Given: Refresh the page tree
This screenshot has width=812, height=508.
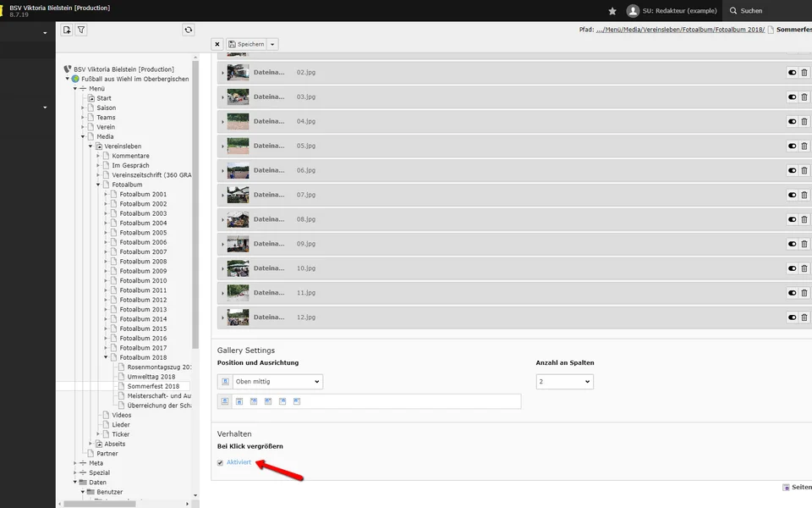Looking at the screenshot, I should (188, 30).
